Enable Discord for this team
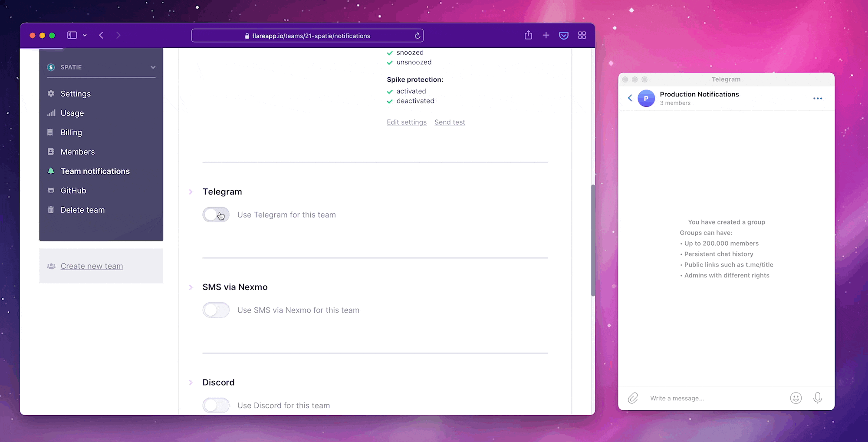This screenshot has height=442, width=868. (x=216, y=406)
